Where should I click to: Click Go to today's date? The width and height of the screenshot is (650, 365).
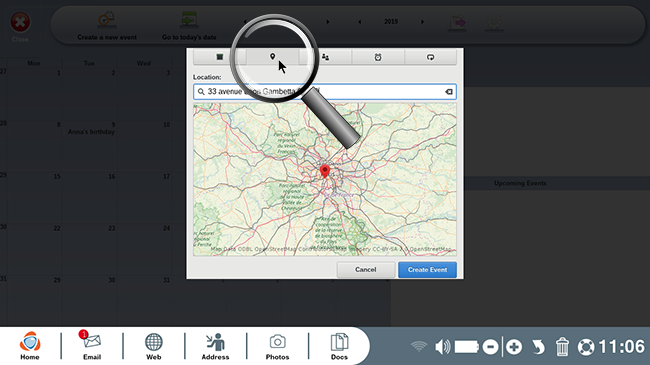click(189, 26)
